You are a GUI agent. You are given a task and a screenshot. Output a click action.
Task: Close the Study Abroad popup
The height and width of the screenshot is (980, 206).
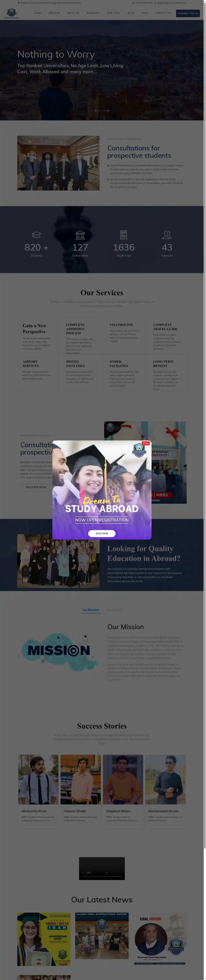pos(145,443)
